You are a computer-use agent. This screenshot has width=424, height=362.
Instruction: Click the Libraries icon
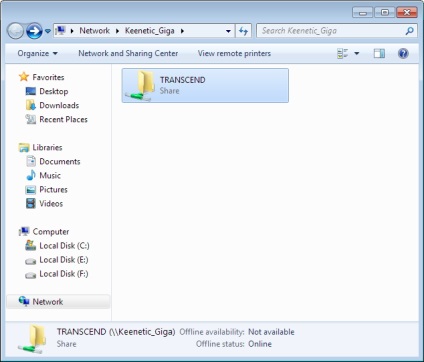(24, 147)
